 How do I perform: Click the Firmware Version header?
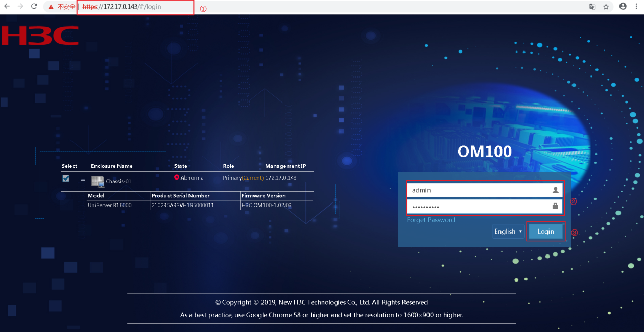pyautogui.click(x=264, y=195)
